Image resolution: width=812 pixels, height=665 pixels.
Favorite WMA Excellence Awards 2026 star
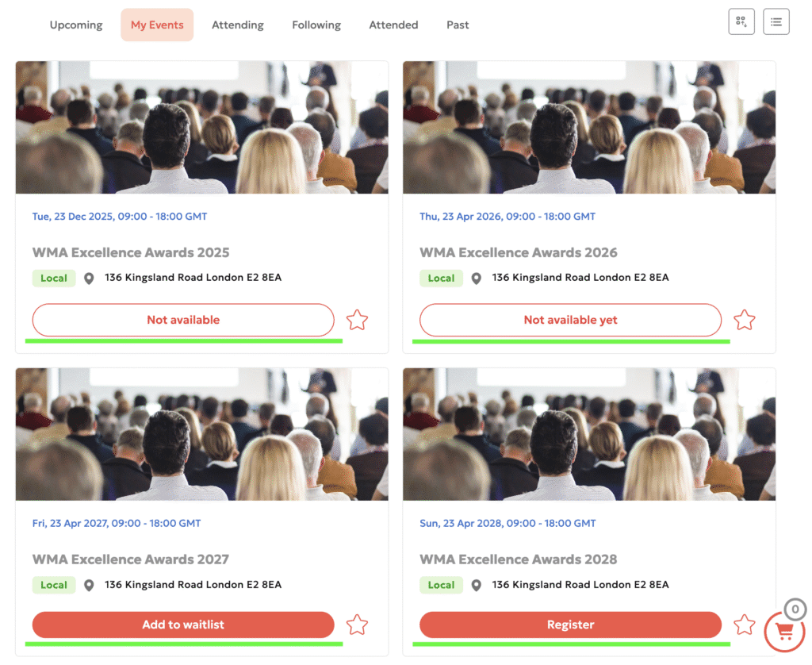744,320
